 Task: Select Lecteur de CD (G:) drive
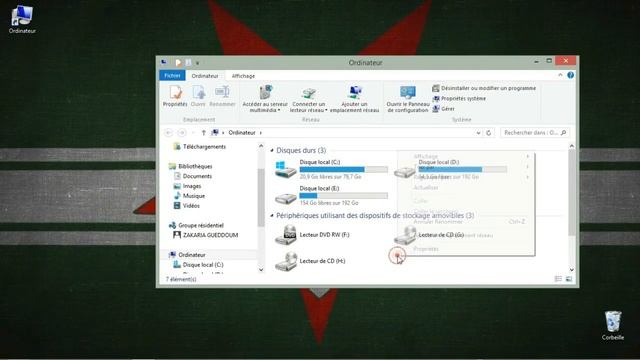pos(429,235)
